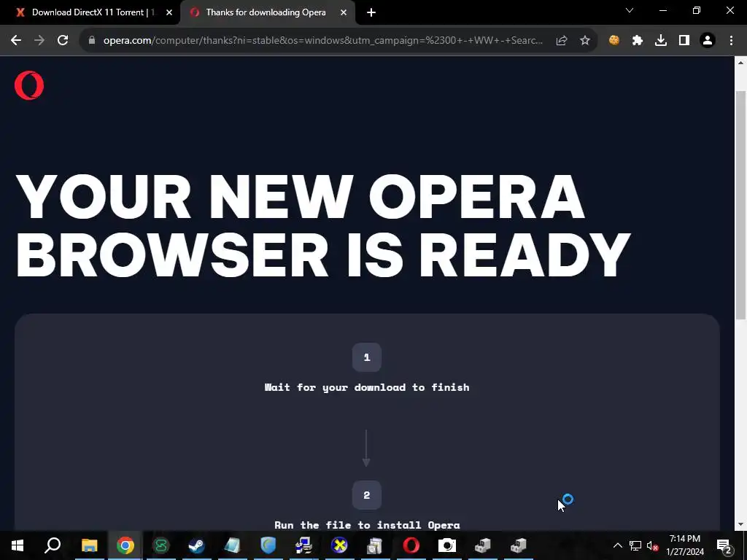Open network status in the system tray
This screenshot has width=747, height=560.
pyautogui.click(x=635, y=545)
